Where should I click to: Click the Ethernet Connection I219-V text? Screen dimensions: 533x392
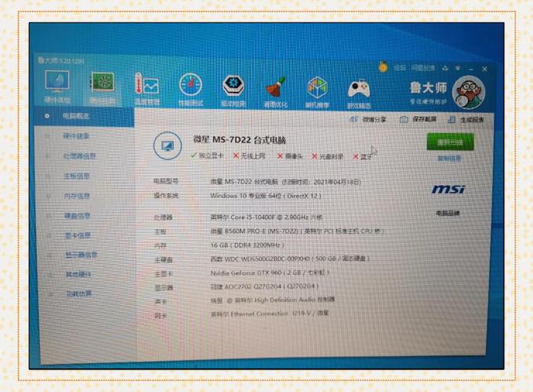tap(270, 314)
